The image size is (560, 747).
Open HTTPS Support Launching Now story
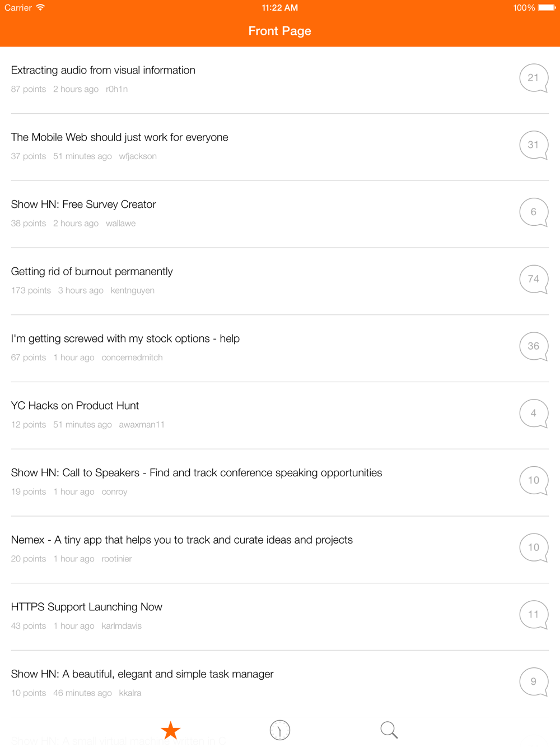[x=87, y=607]
